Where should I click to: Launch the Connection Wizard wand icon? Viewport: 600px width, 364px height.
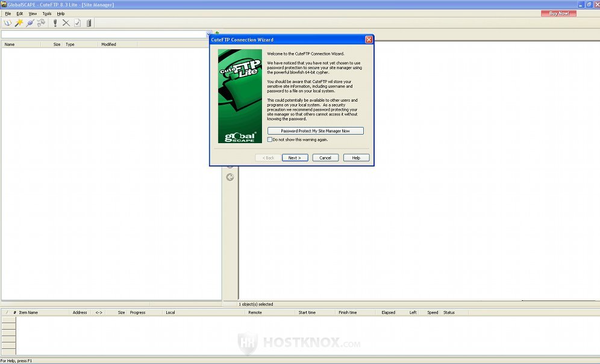pos(19,23)
